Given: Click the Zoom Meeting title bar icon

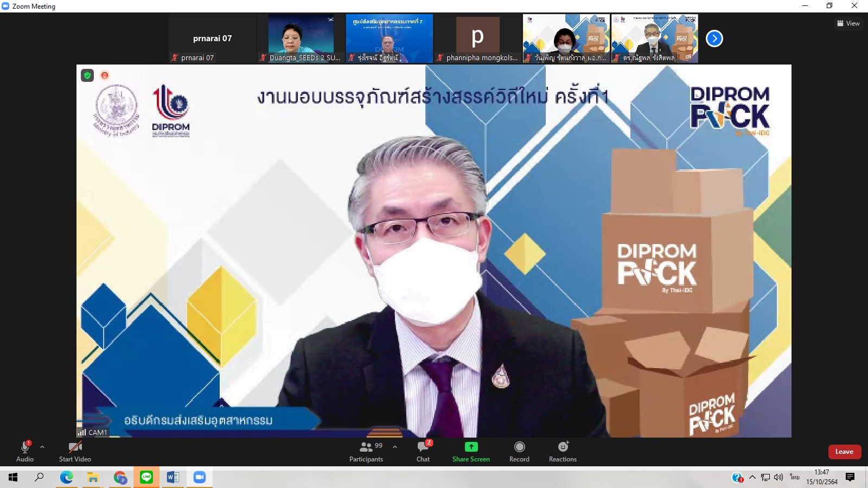Looking at the screenshot, I should tap(6, 6).
